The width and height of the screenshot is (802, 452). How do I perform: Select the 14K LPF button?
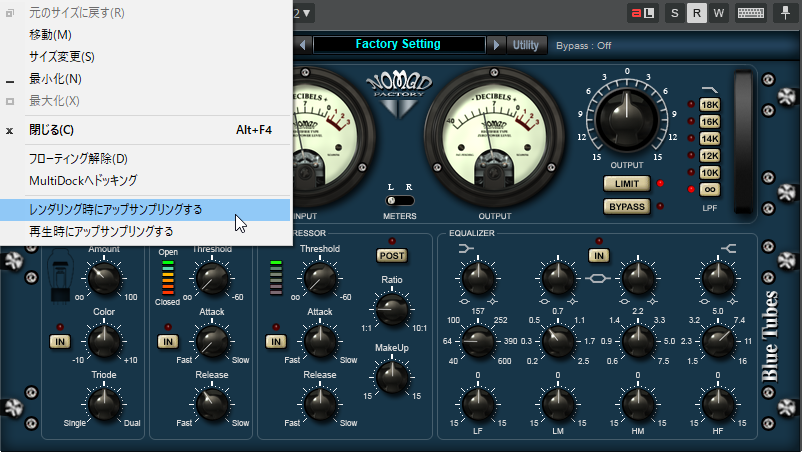click(x=709, y=139)
